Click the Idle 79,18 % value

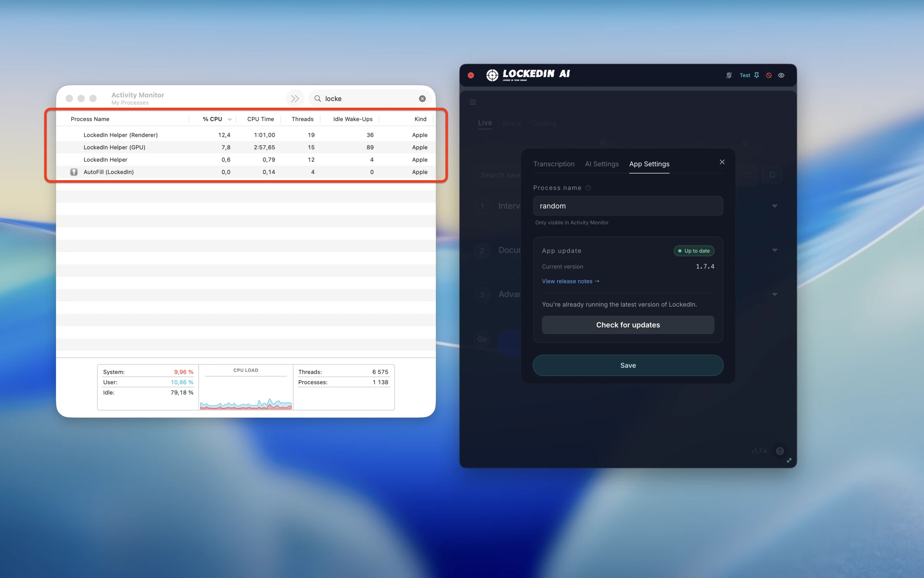(182, 393)
